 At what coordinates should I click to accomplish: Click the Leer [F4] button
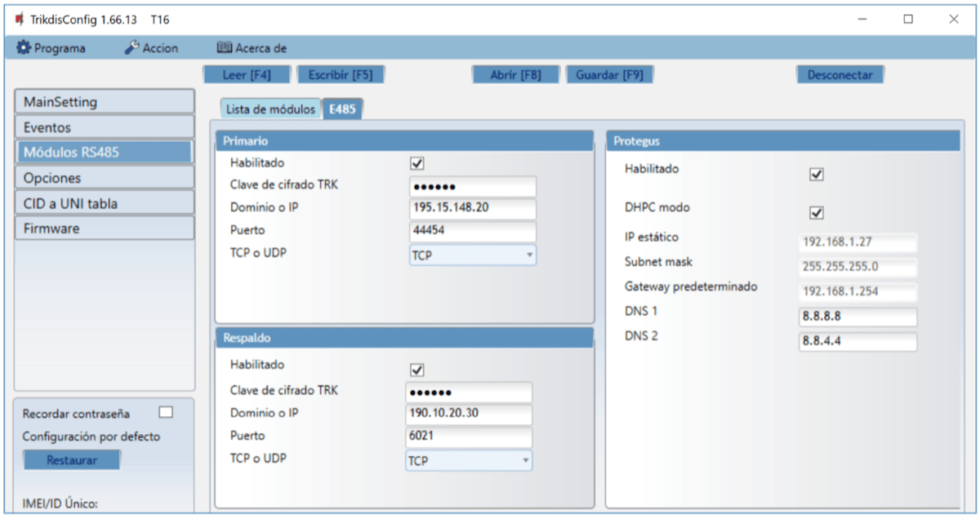[x=247, y=75]
